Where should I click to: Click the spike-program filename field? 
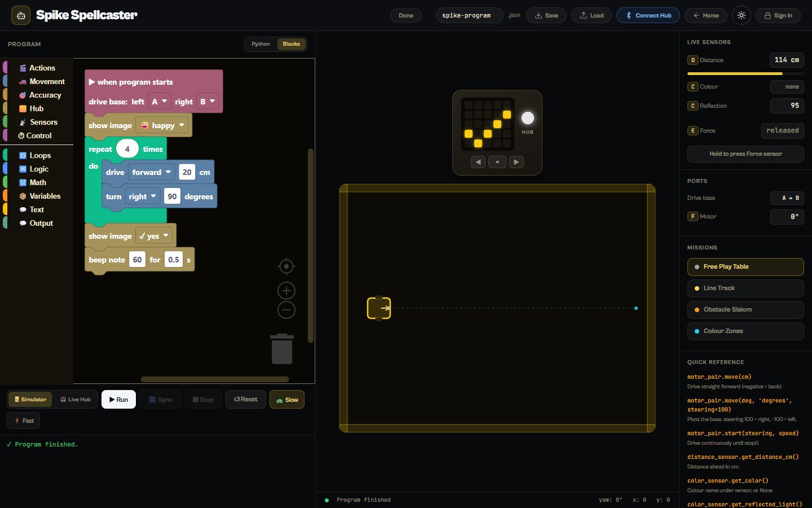click(x=470, y=15)
